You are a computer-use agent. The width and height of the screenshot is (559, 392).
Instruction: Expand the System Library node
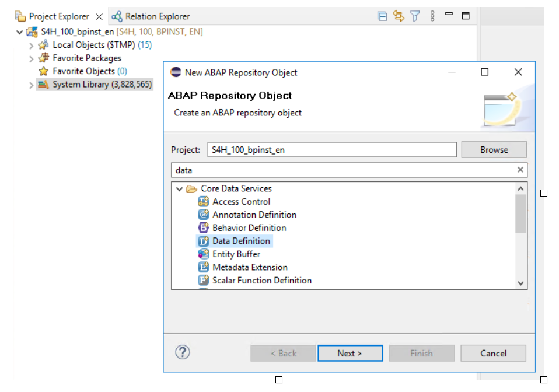30,84
